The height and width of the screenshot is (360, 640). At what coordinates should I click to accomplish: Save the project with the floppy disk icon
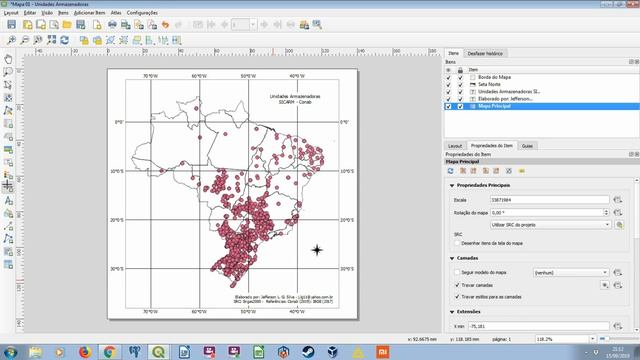(x=11, y=24)
